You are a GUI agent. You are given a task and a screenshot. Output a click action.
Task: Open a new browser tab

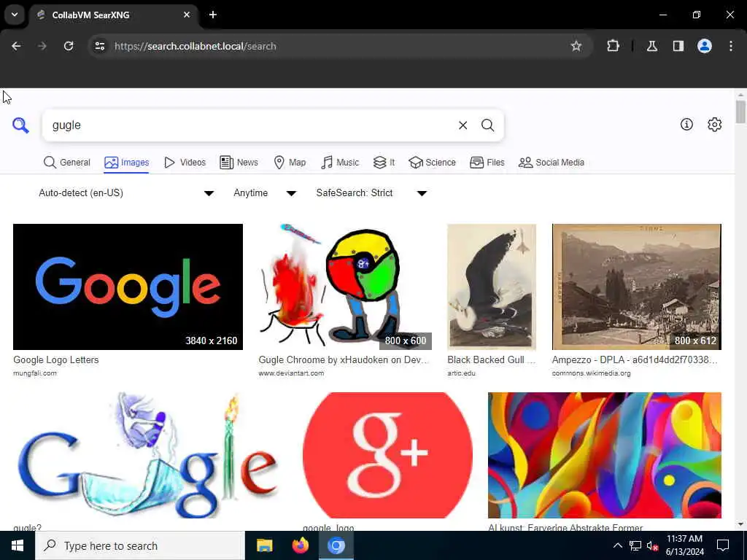(x=213, y=15)
